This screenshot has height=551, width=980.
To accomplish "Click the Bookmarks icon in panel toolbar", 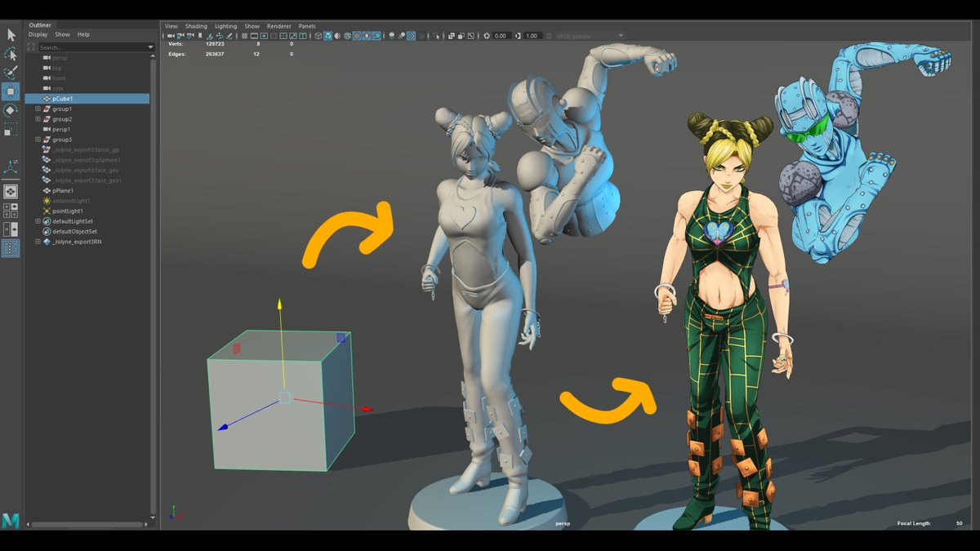I will (200, 36).
